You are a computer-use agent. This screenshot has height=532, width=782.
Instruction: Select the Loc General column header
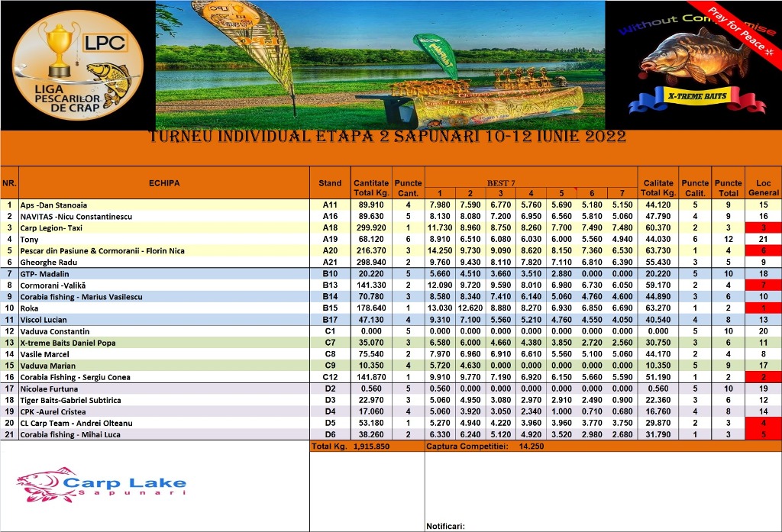[x=763, y=188]
